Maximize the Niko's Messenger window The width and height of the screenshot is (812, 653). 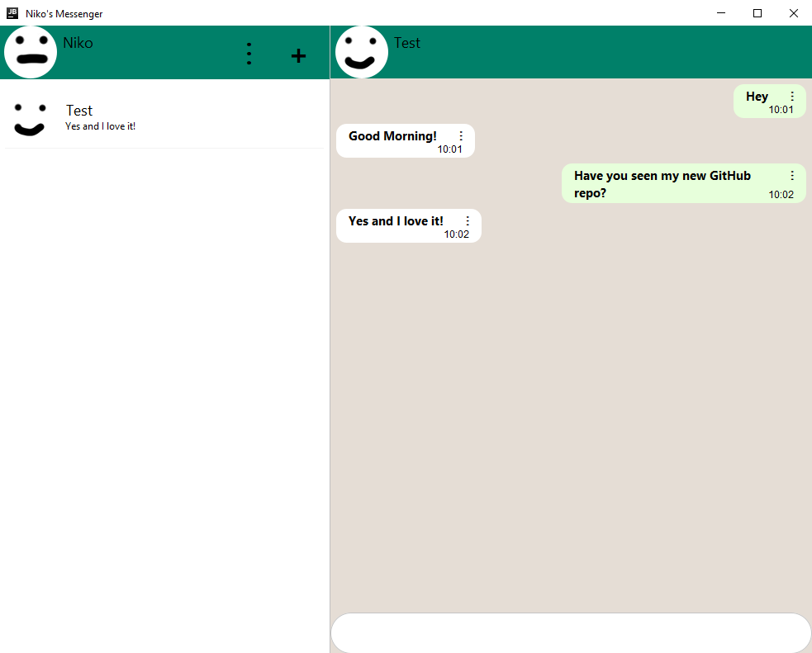pyautogui.click(x=757, y=13)
